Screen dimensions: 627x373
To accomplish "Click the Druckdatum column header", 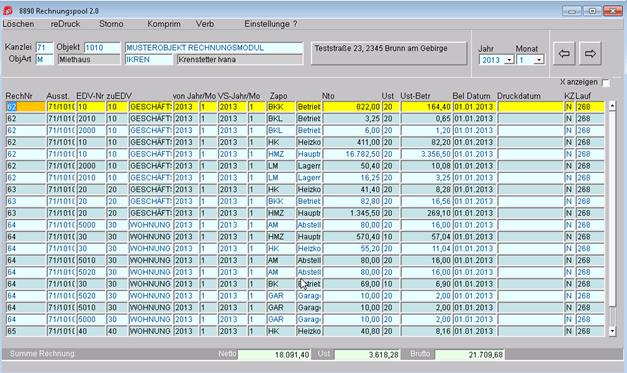I will [519, 96].
